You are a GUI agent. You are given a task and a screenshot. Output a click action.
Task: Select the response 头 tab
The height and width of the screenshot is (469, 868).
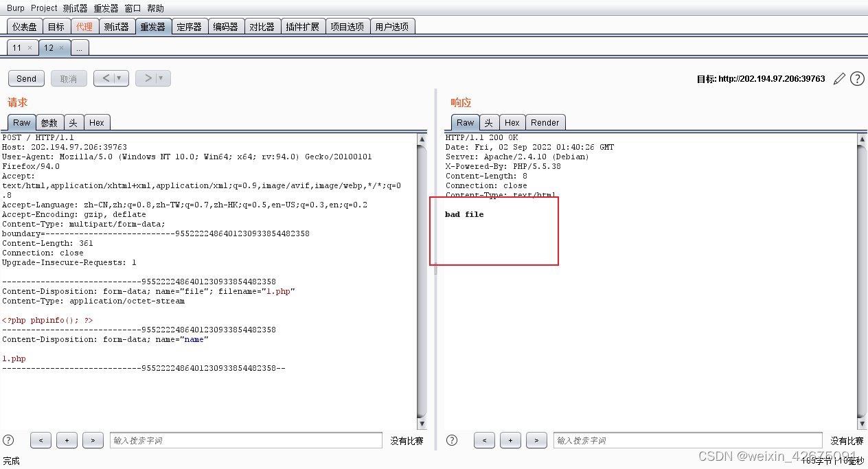489,123
